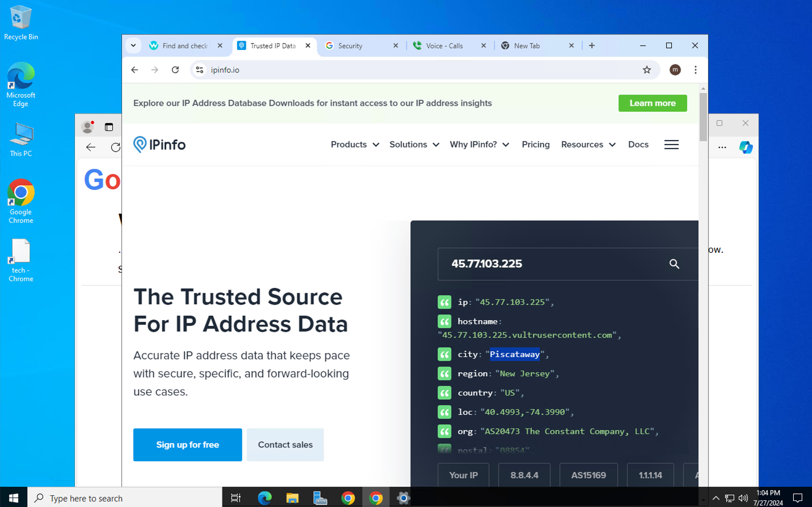Click Edge window back arrow
Viewport: 812px width, 507px height.
tap(91, 147)
